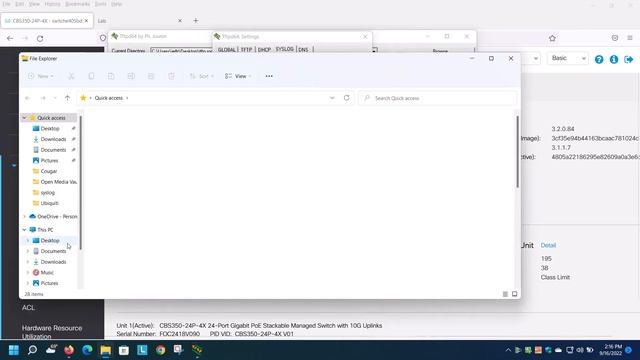Select Documents under This PC
This screenshot has height=360, width=640.
click(53, 251)
